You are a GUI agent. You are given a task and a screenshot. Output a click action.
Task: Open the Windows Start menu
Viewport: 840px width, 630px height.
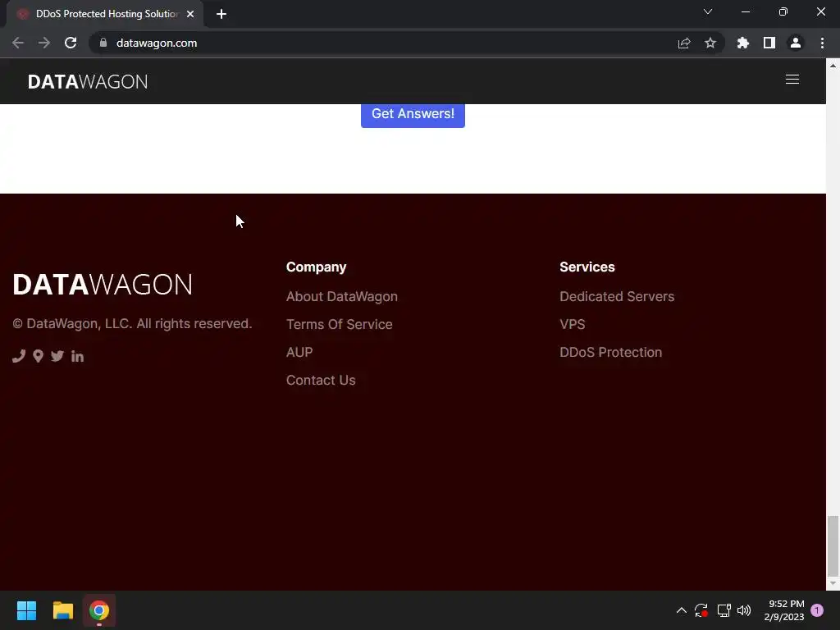(x=26, y=610)
